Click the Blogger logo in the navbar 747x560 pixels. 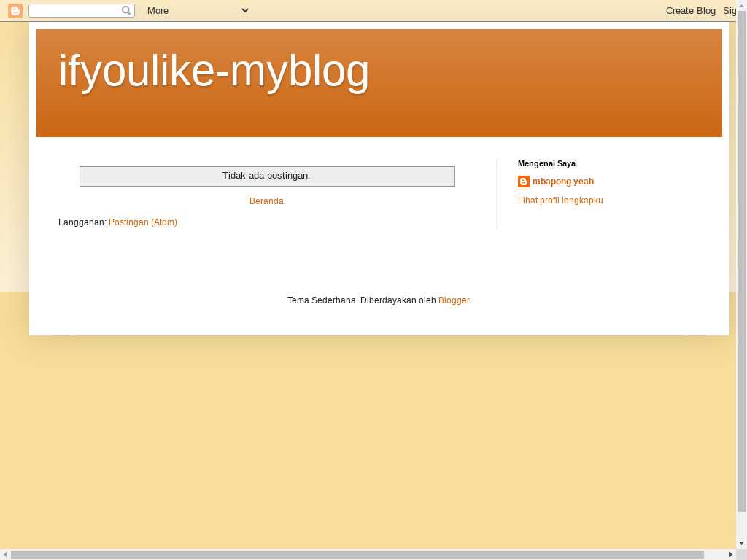pos(15,10)
